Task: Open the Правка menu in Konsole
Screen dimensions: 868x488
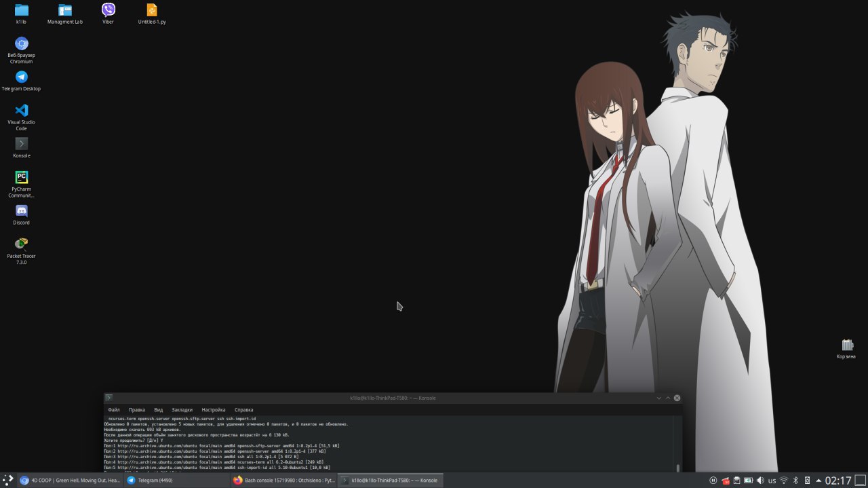Action: pos(136,410)
